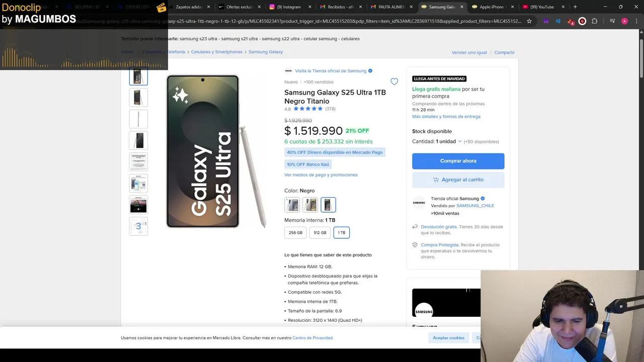Choose the 1 TB memory option
This screenshot has width=644, height=362.
click(341, 233)
